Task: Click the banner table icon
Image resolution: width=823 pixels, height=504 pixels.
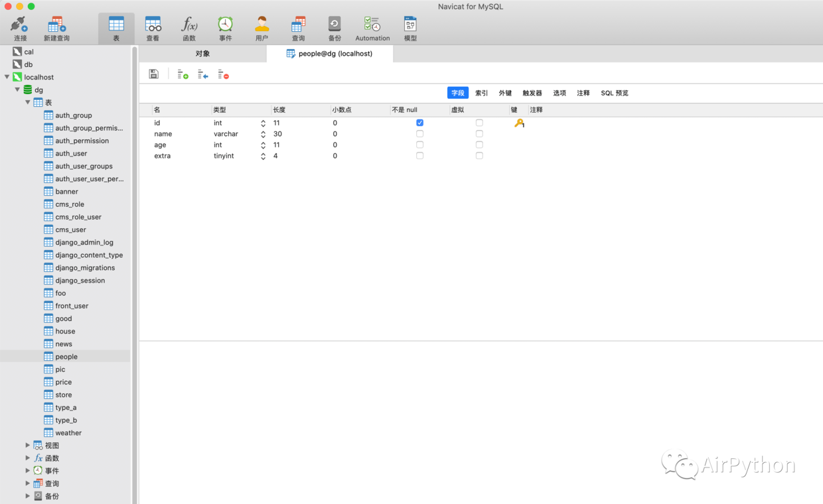Action: click(48, 192)
